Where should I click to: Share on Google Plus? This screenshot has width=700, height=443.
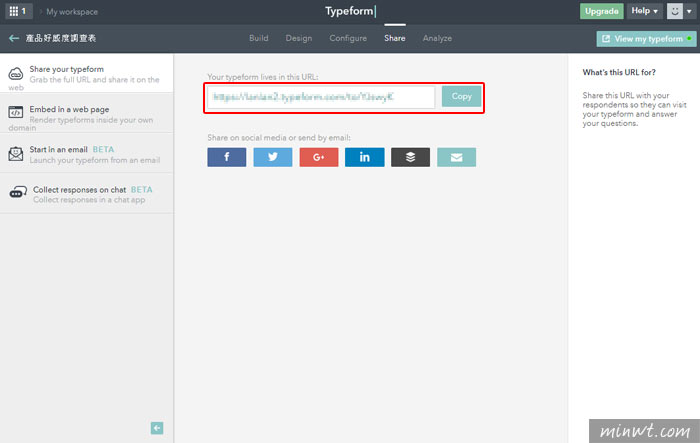tap(319, 157)
